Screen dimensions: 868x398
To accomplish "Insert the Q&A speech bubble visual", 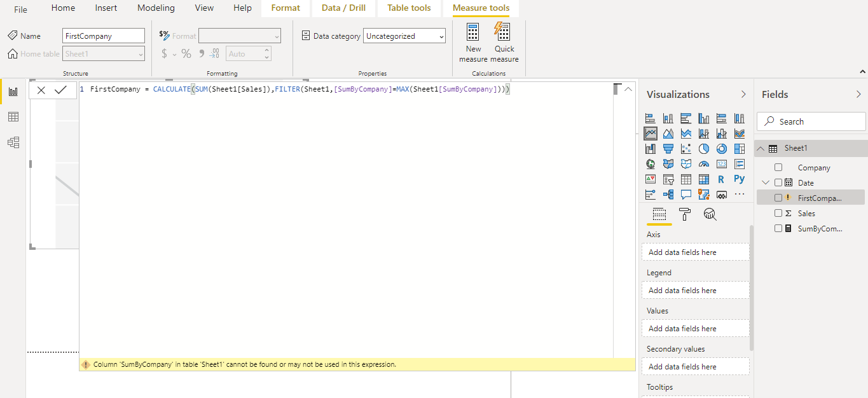I will click(686, 195).
